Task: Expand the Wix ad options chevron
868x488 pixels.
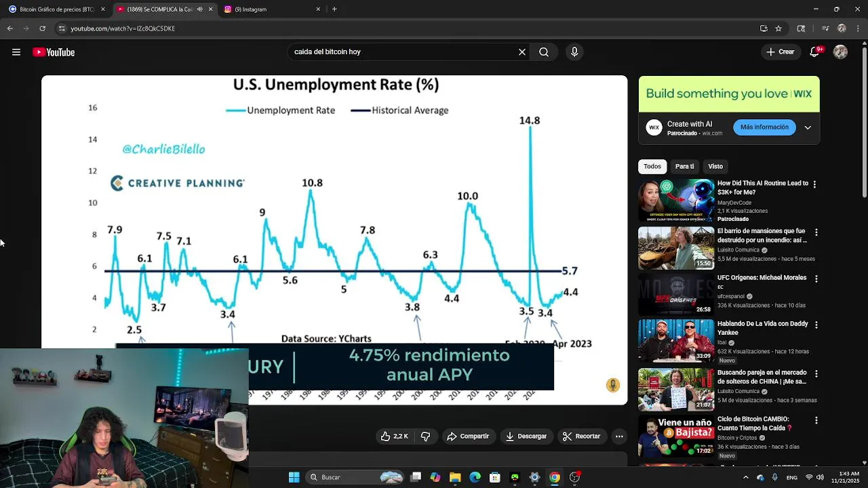Action: (808, 127)
